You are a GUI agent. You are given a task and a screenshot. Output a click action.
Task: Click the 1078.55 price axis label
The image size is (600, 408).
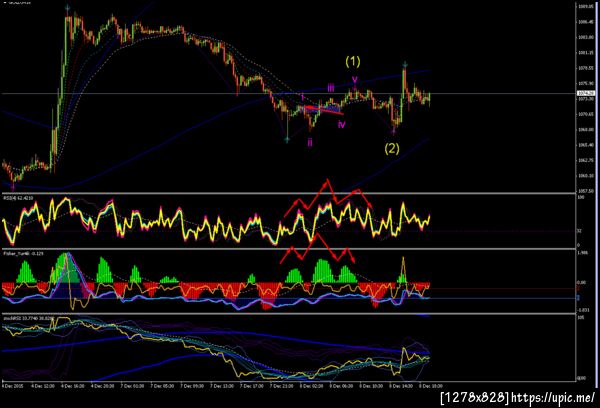tap(585, 68)
